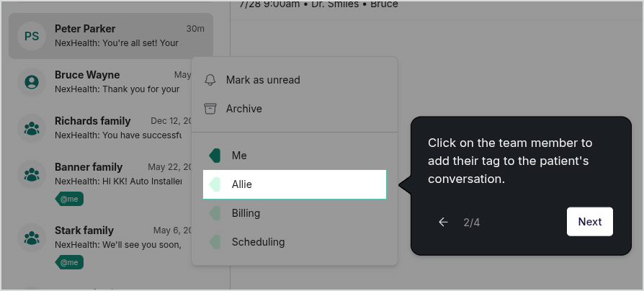
Task: Click the tag icon next to Scheduling
Action: click(x=215, y=242)
